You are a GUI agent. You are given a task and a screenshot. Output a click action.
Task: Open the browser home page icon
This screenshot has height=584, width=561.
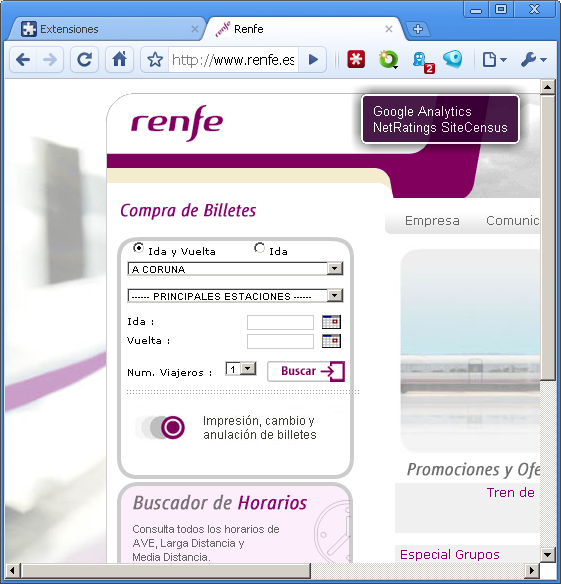[x=120, y=60]
